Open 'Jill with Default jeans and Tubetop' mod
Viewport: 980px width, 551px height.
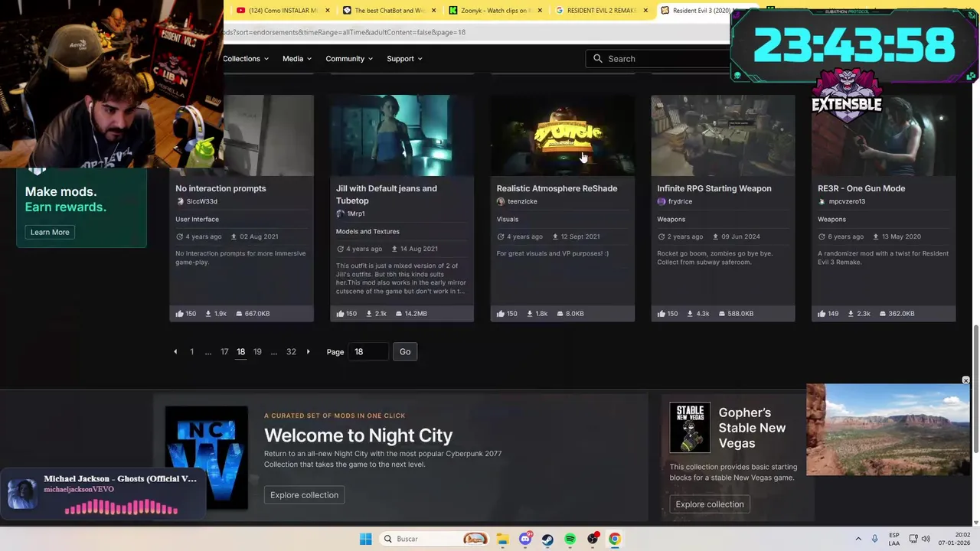pyautogui.click(x=386, y=194)
